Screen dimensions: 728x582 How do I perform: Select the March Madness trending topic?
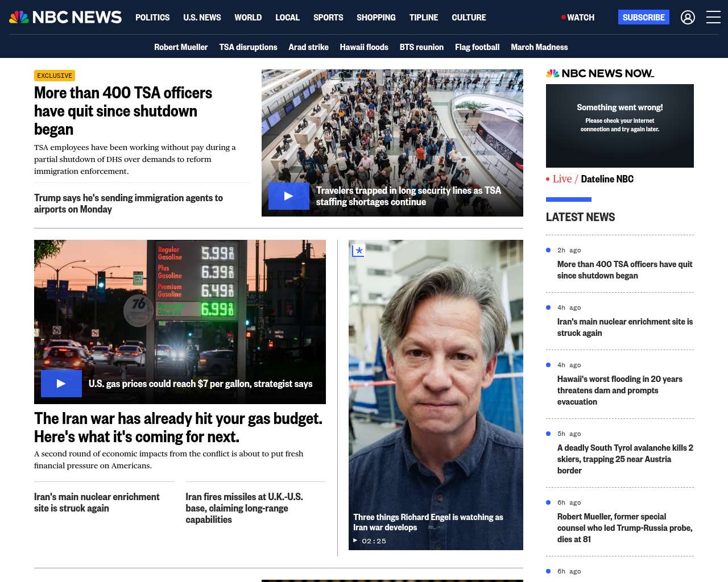[539, 47]
